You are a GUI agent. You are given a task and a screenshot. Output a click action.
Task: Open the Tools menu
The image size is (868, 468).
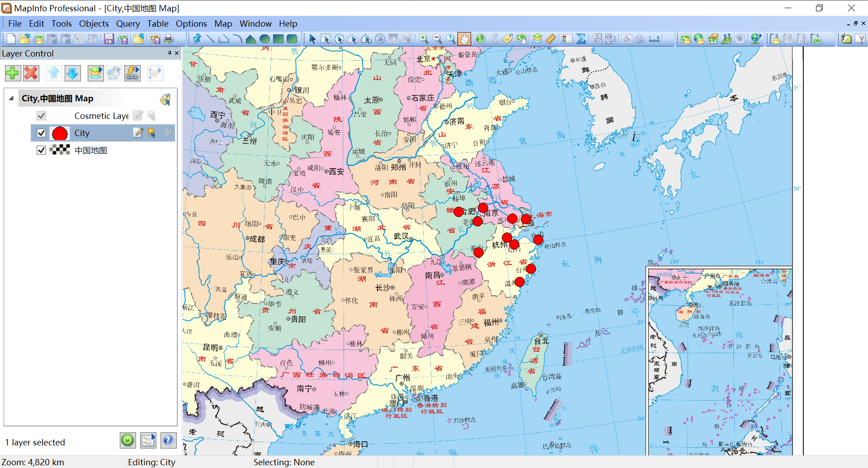[61, 24]
